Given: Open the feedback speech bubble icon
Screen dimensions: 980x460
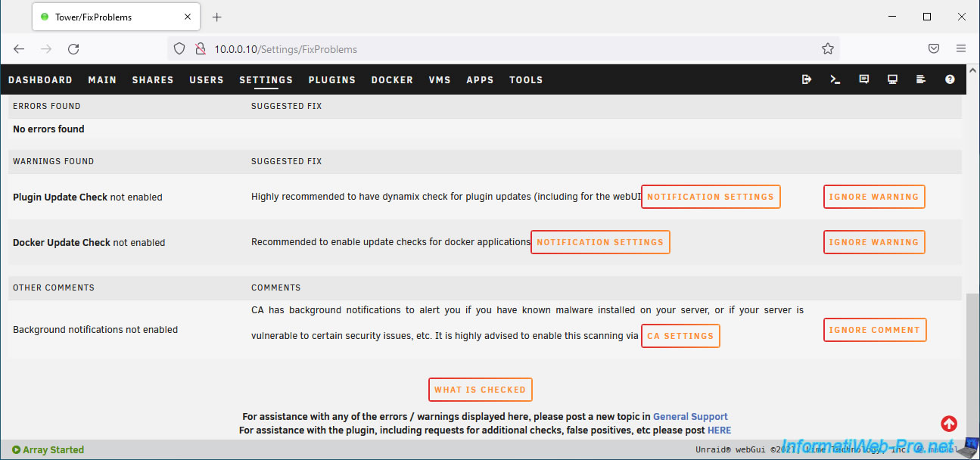Looking at the screenshot, I should 864,79.
